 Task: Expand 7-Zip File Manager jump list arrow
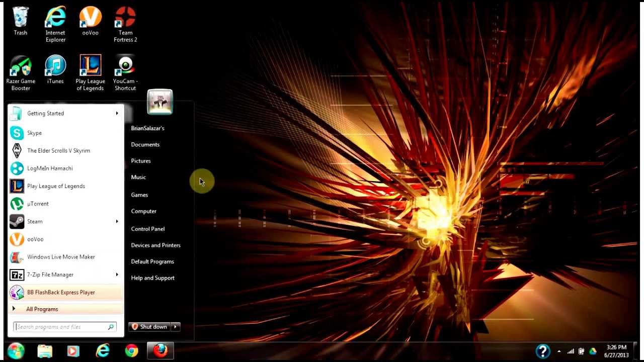[x=117, y=275]
